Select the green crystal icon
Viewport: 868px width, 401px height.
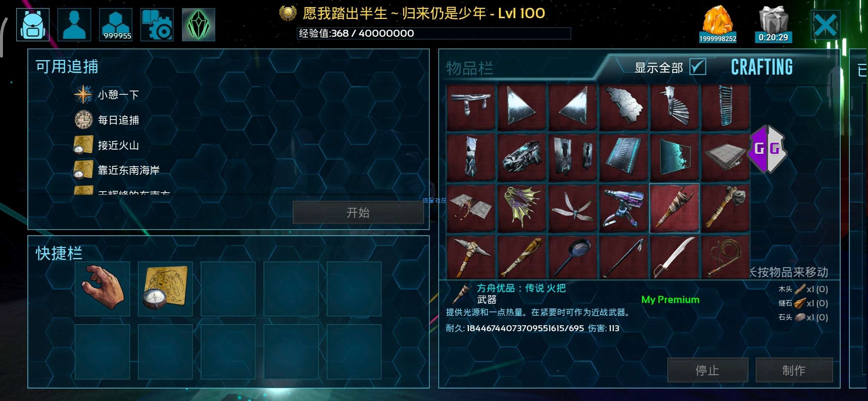pyautogui.click(x=198, y=25)
